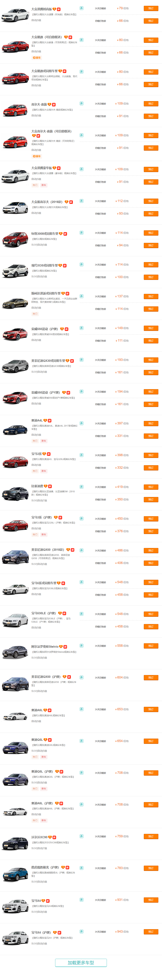Open the 现代IX35或同组车型 title link

click(45, 266)
